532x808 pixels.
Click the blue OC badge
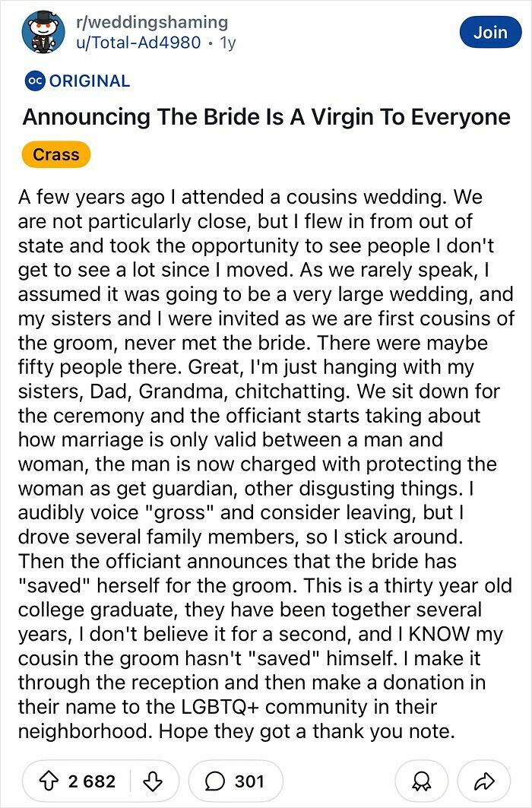pos(34,81)
